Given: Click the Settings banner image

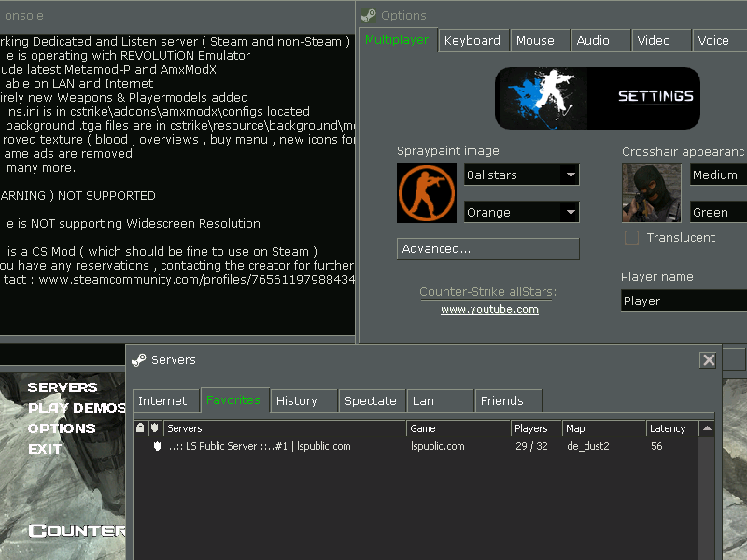Looking at the screenshot, I should [597, 98].
